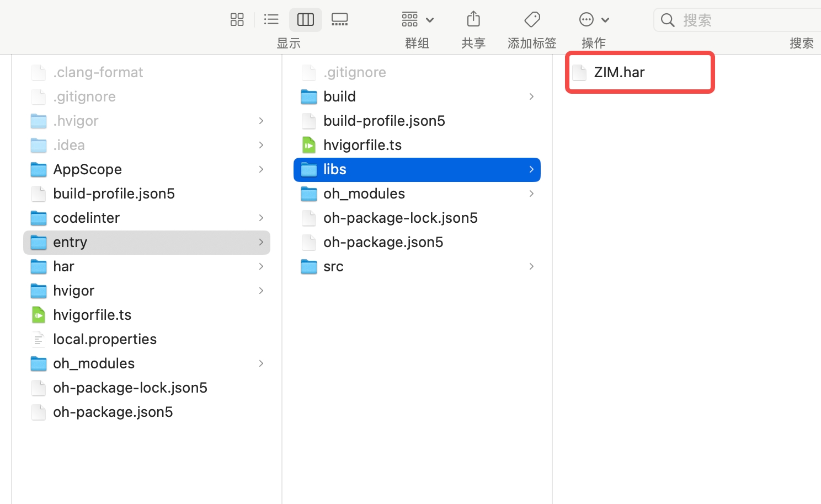Click the green hvigorfile.ts icon in the entry column
Viewport: 821px width, 504px height.
tap(309, 145)
